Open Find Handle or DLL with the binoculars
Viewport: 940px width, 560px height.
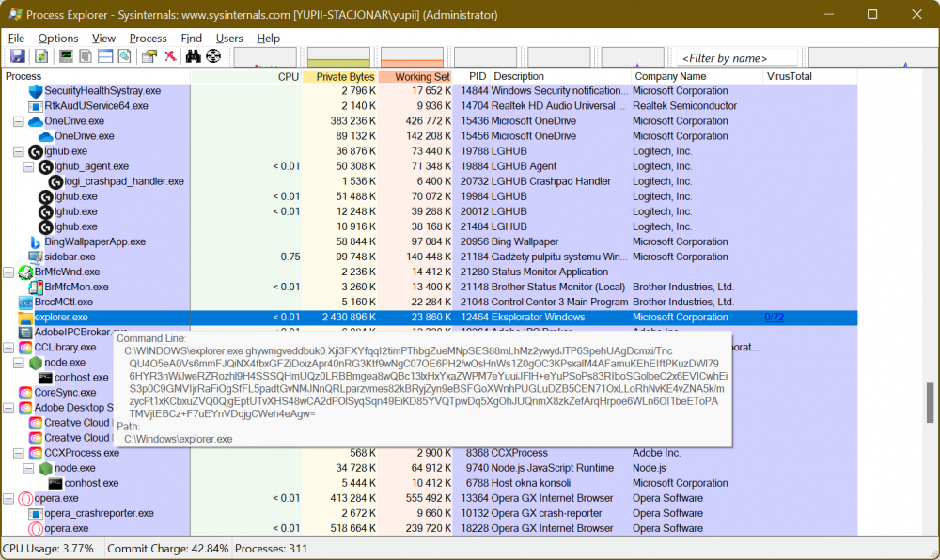(x=193, y=54)
